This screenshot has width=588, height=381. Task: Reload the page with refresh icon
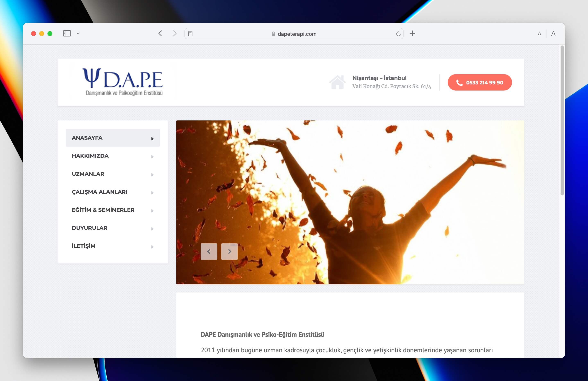(398, 34)
